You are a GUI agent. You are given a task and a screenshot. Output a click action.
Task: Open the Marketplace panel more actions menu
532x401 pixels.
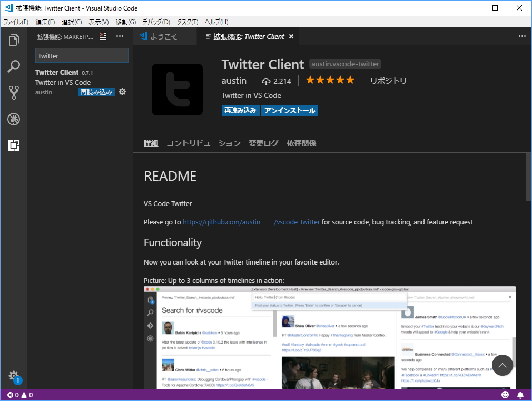click(120, 36)
